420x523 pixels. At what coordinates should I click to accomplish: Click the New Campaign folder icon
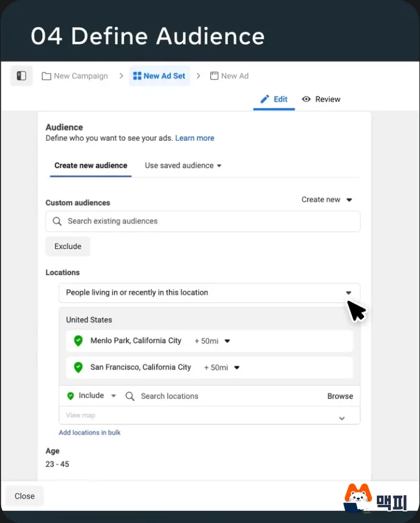point(46,76)
